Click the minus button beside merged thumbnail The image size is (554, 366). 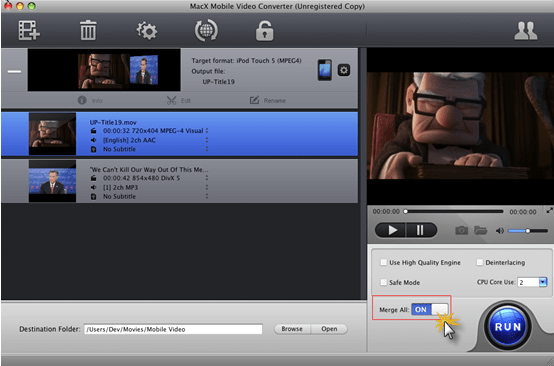coord(14,72)
